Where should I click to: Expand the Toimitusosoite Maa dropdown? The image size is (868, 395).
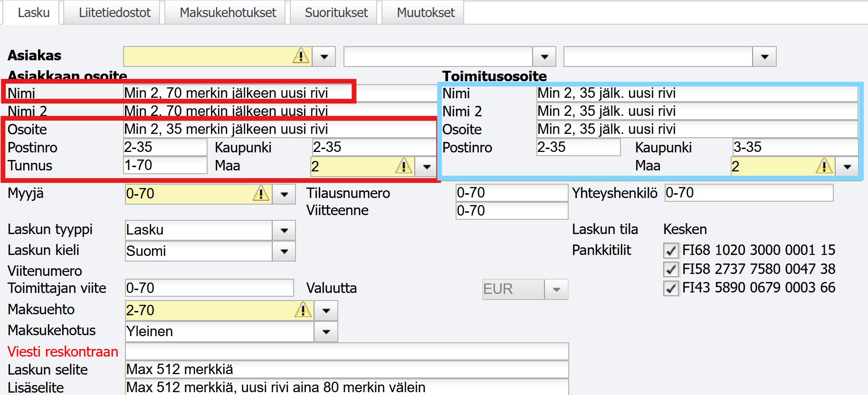pyautogui.click(x=847, y=167)
